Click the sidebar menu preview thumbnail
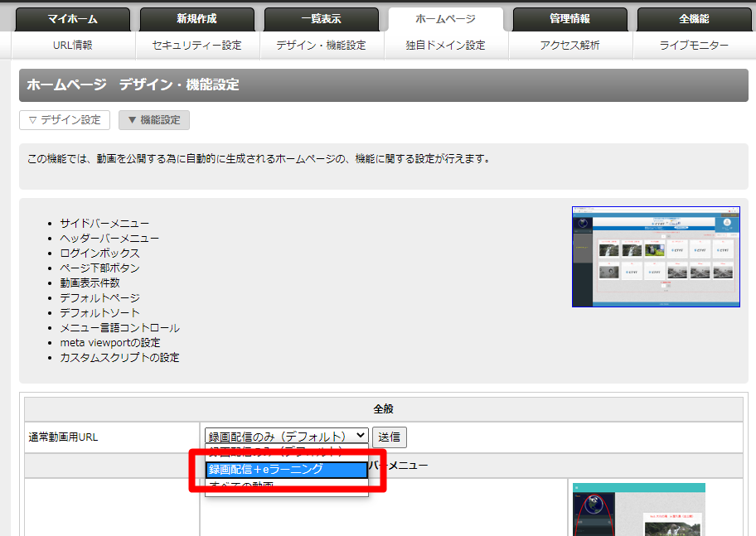 click(x=638, y=509)
